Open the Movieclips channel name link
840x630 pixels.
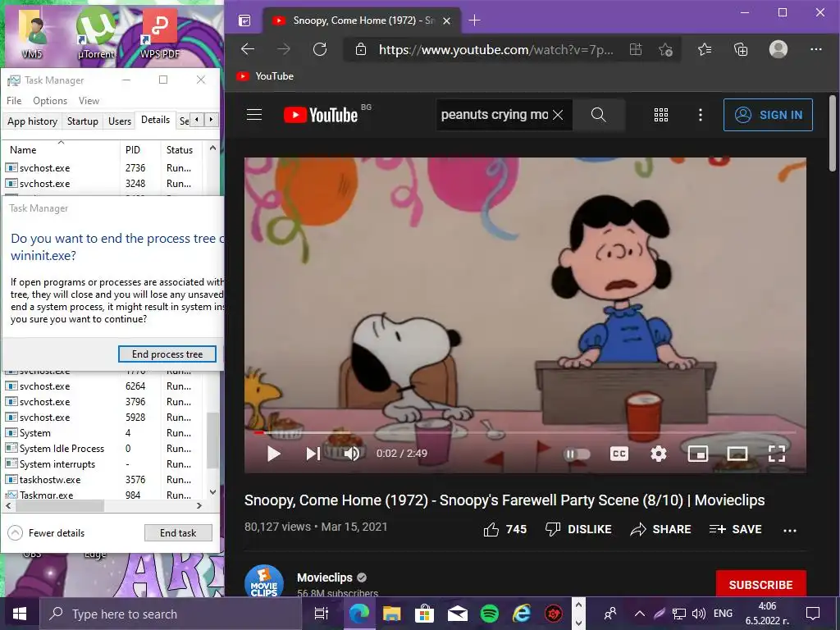tap(325, 577)
